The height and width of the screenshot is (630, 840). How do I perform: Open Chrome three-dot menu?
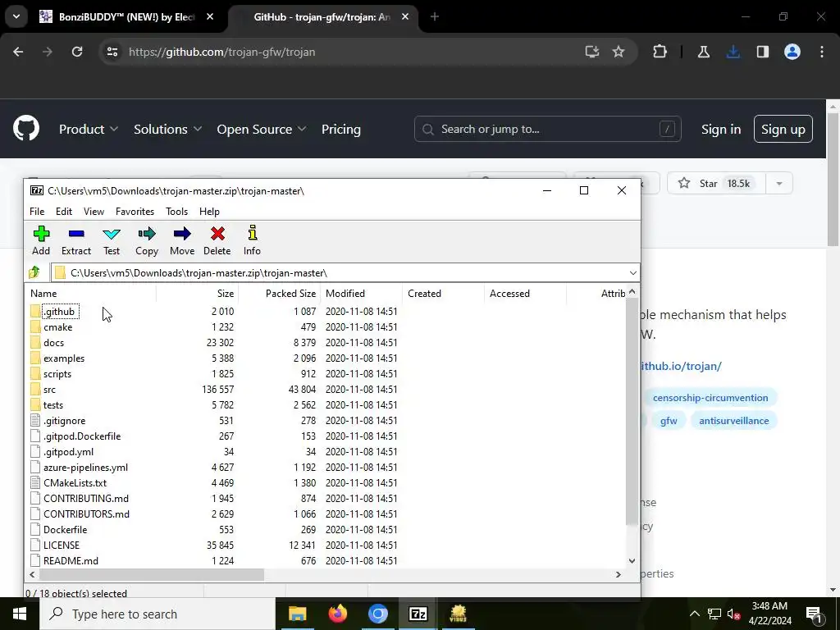(822, 52)
